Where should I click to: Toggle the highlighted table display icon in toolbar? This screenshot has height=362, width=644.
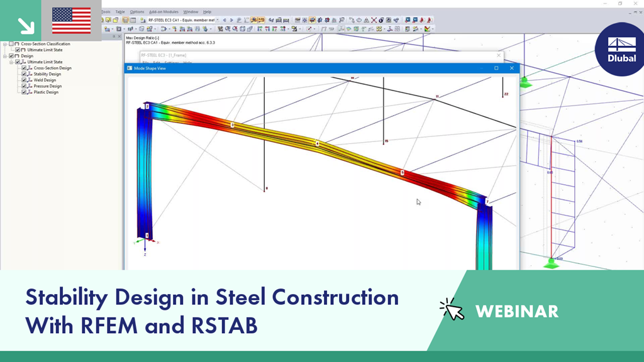point(126,20)
